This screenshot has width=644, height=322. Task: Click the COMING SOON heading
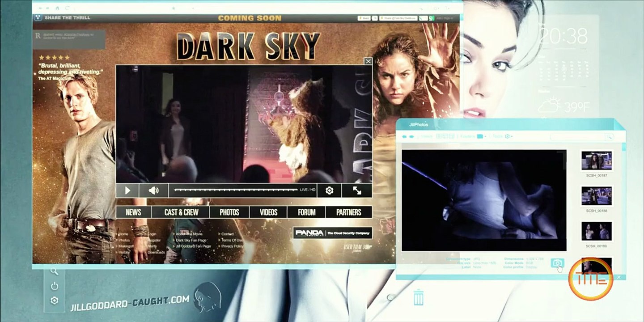[x=250, y=18]
